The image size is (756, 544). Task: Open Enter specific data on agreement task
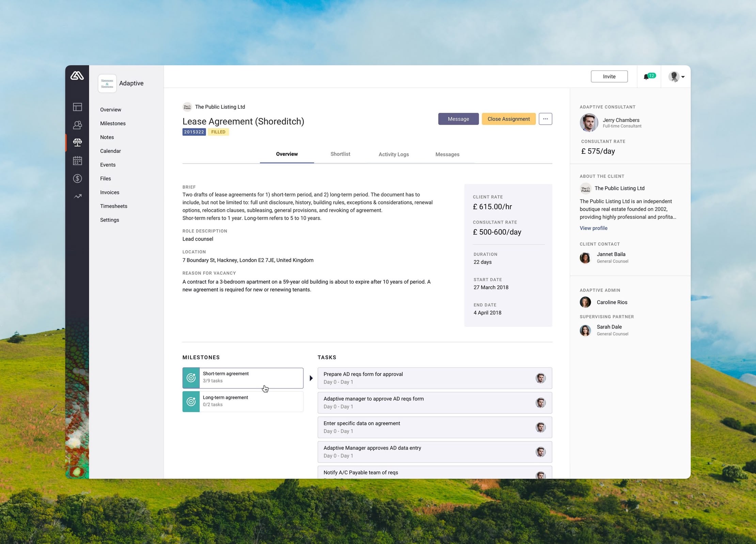point(435,427)
